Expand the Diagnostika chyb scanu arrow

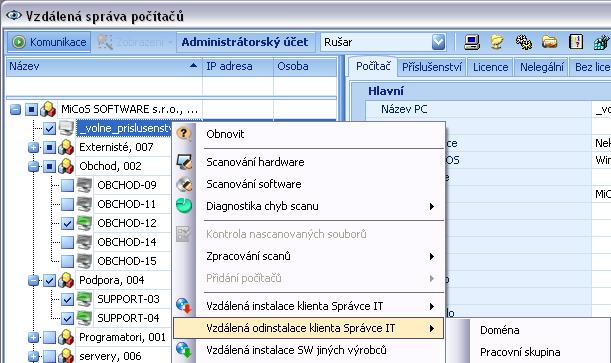coord(432,206)
